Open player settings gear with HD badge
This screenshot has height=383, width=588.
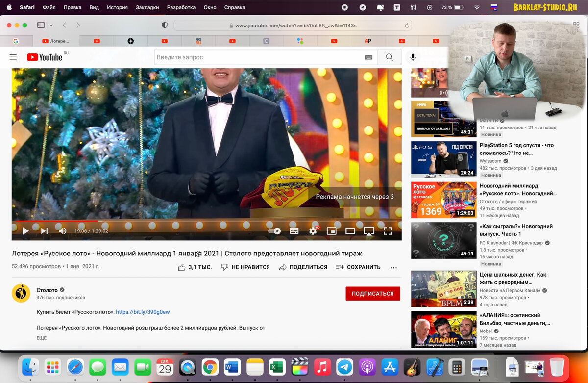(x=313, y=231)
